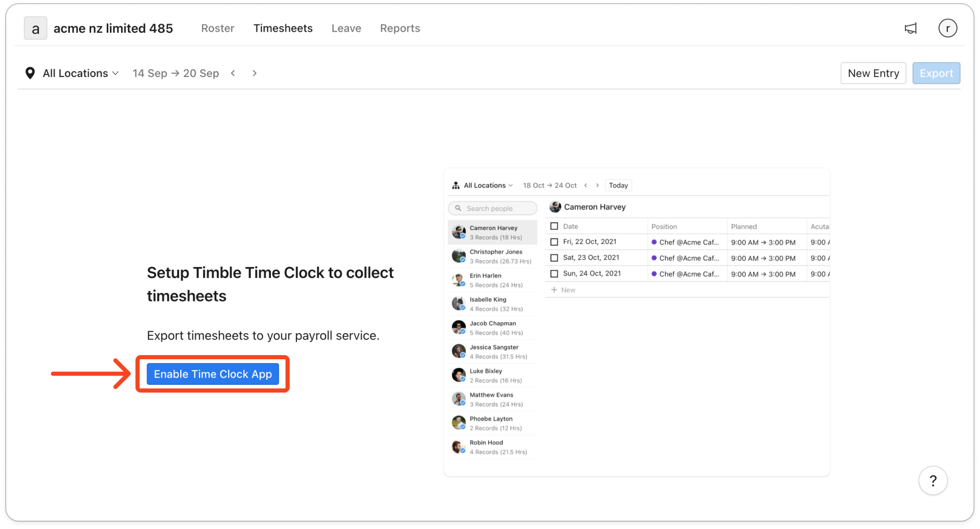Tick the Sun, 24 Oct, 2021 checkbox
The height and width of the screenshot is (529, 980).
[x=554, y=274]
